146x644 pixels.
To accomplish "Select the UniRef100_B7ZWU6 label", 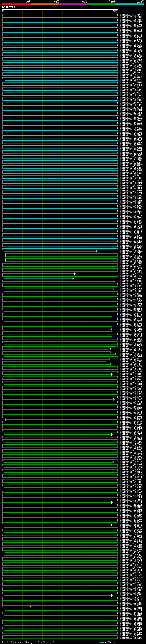I will tap(131, 48).
